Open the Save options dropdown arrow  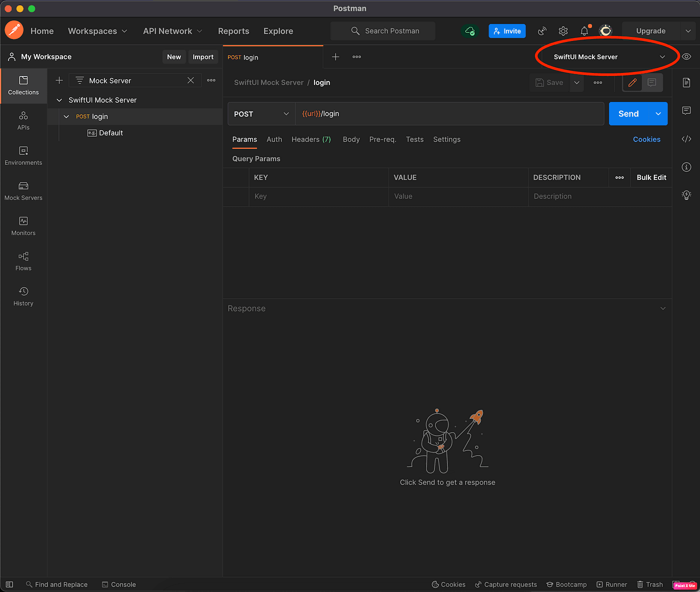coord(576,82)
